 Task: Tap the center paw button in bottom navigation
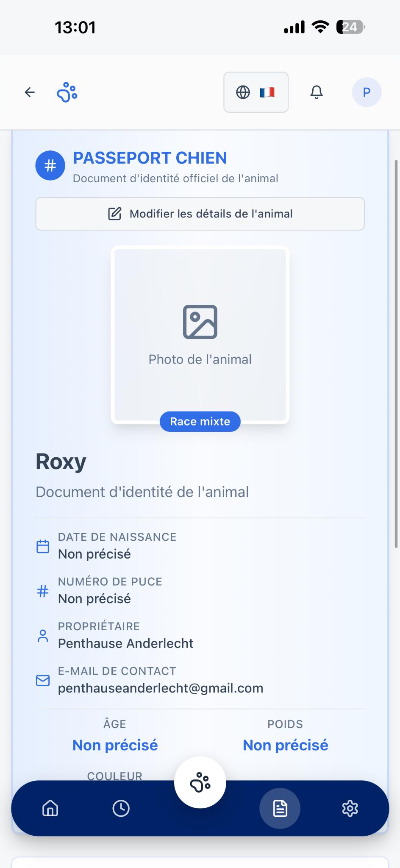[200, 782]
